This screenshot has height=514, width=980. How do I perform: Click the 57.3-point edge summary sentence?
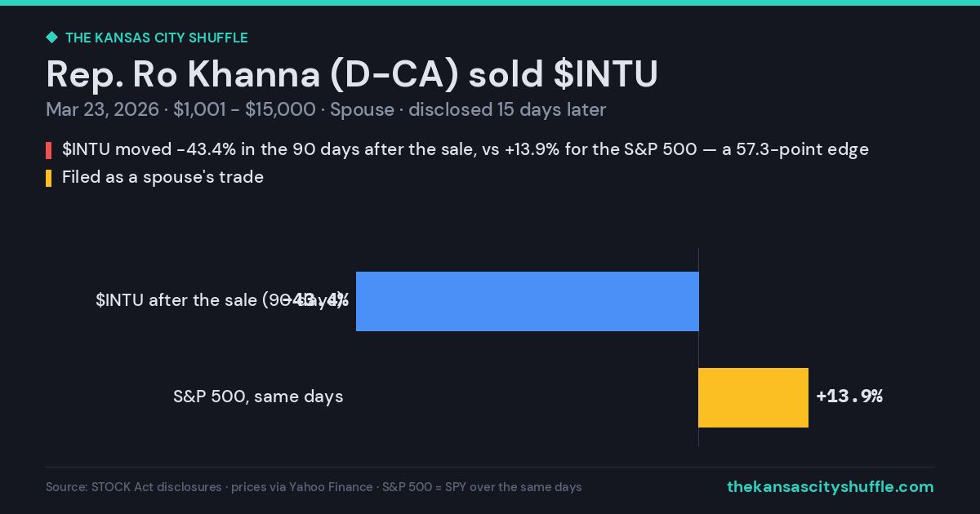[465, 149]
